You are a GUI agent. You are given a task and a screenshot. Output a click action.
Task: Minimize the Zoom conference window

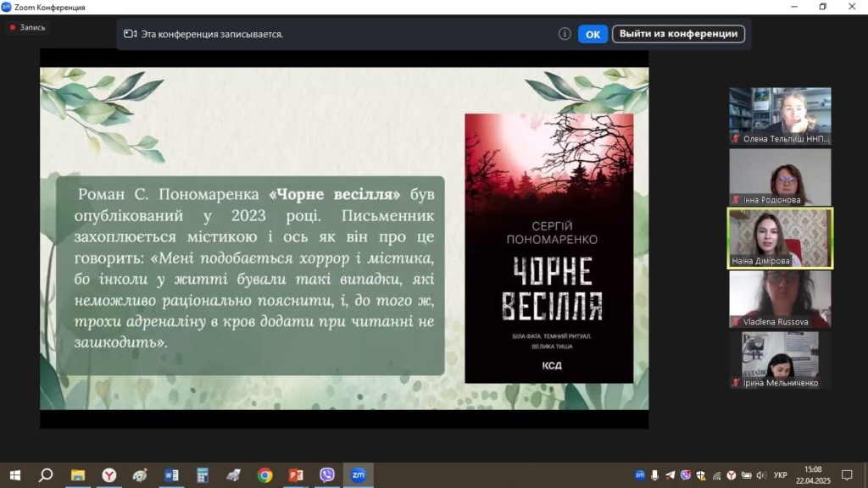[793, 7]
